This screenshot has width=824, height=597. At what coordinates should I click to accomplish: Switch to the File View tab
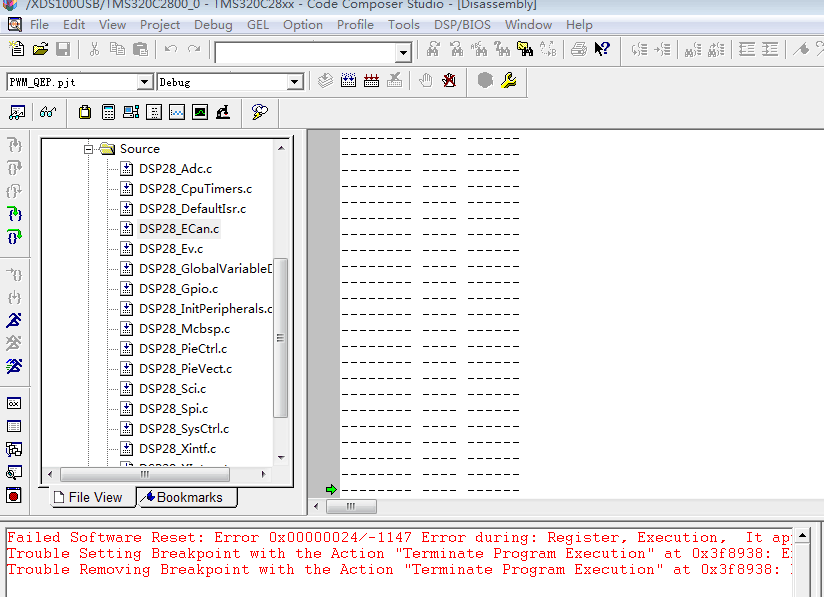coord(93,497)
